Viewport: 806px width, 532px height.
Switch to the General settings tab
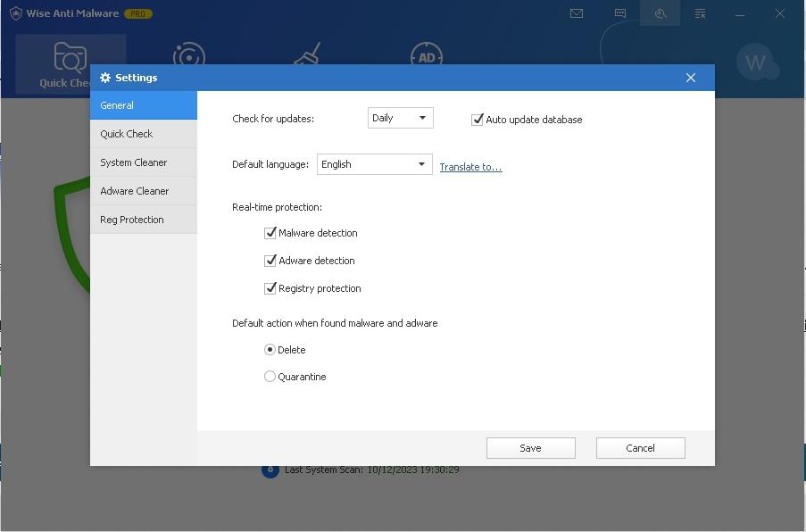point(144,105)
